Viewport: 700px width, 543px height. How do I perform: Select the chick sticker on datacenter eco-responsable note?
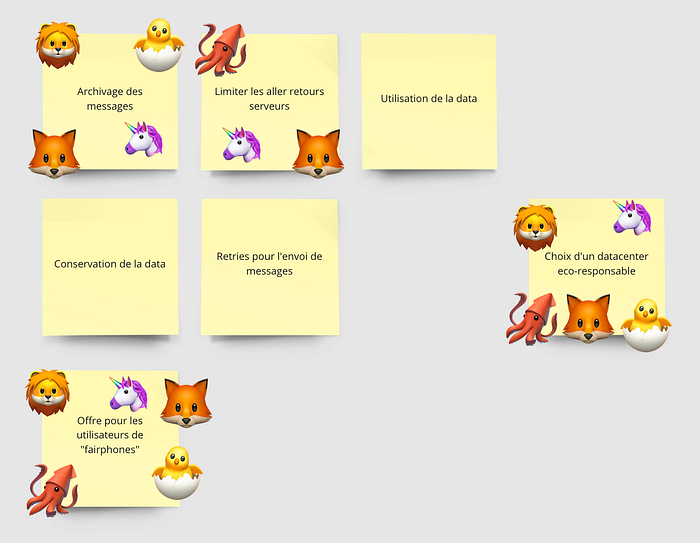pos(646,325)
